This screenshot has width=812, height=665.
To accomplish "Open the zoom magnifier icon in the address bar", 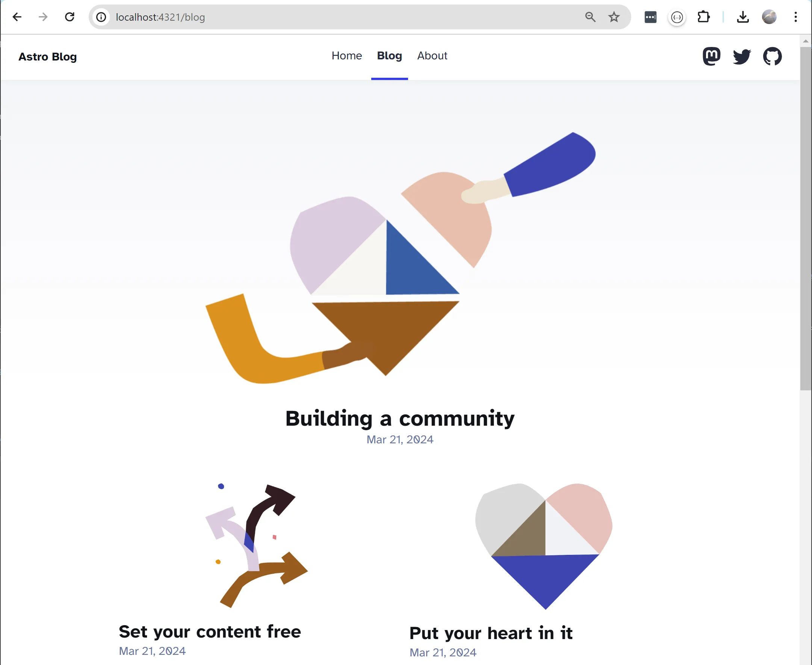I will [x=590, y=17].
